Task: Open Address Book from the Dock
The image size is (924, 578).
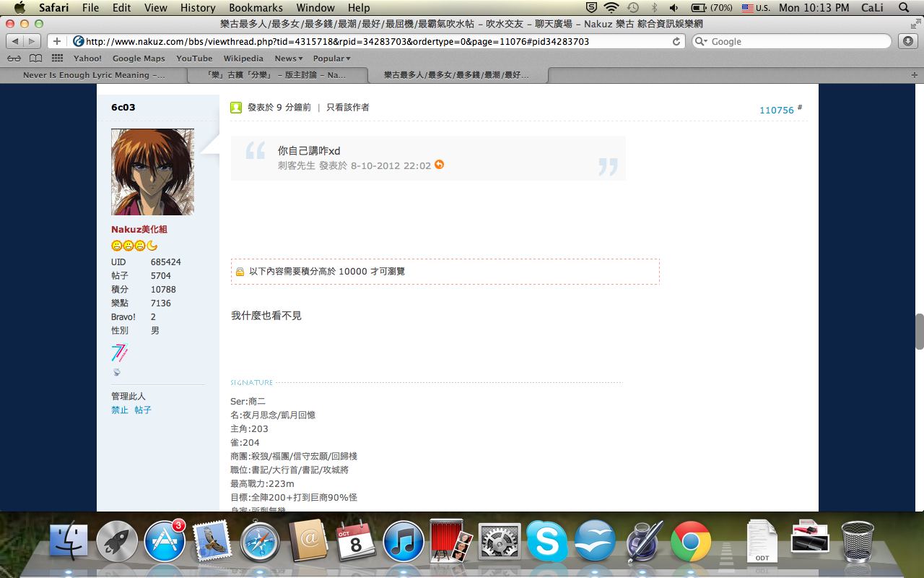Action: tap(308, 542)
